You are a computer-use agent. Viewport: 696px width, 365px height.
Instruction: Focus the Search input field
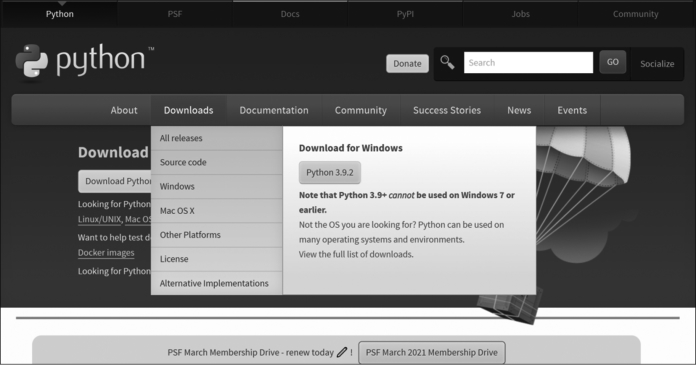coord(528,63)
